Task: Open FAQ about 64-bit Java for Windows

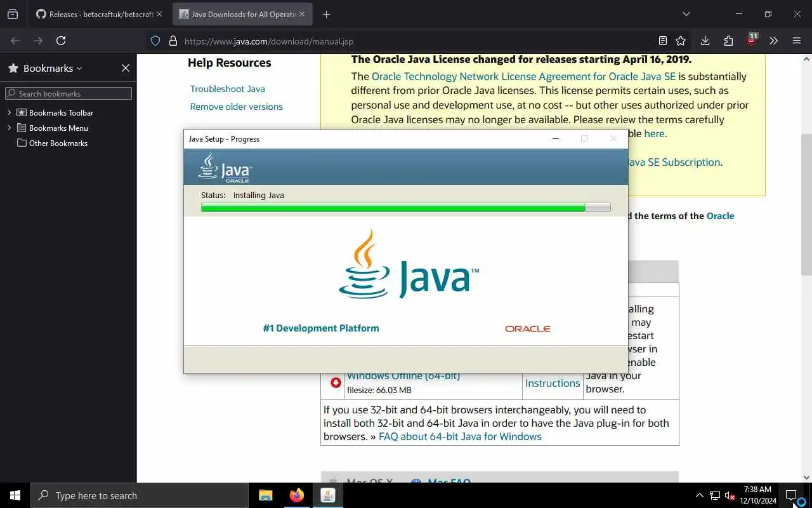Action: [x=460, y=436]
